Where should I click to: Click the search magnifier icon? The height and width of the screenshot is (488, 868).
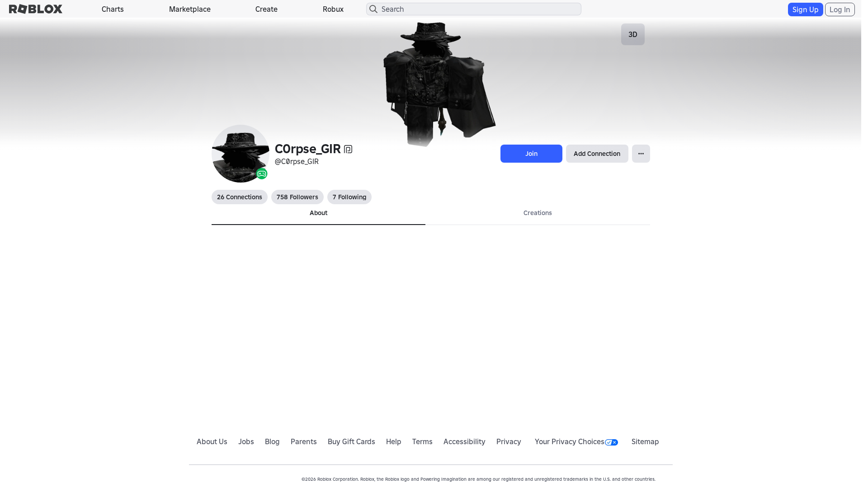pos(373,9)
